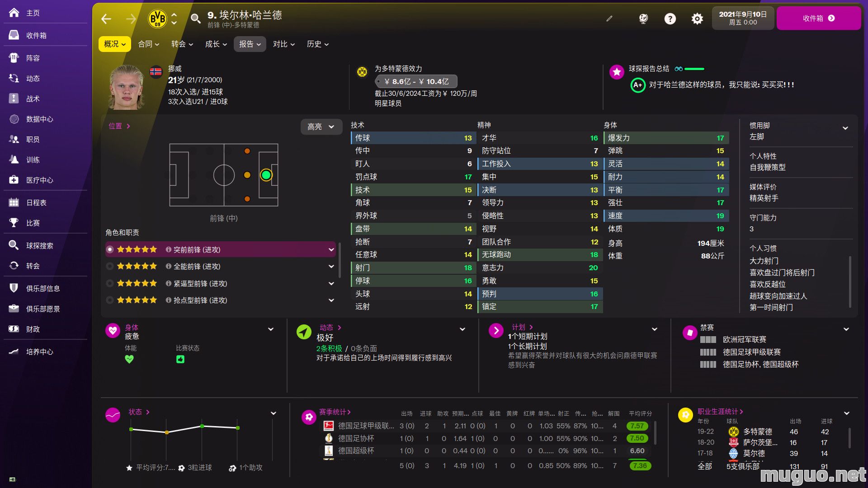Click the 个人习惯 panel scrollbar
This screenshot has width=868, height=488.
[x=850, y=281]
